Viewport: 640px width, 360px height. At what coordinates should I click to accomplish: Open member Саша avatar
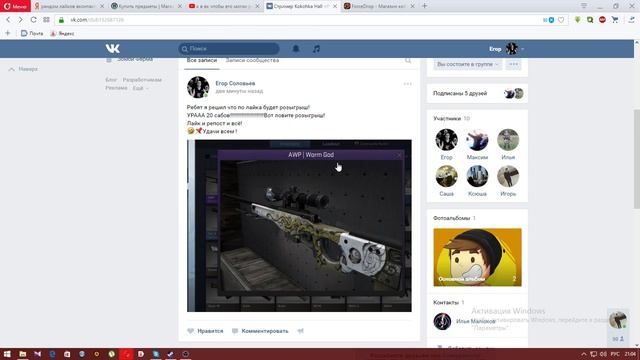pos(447,176)
